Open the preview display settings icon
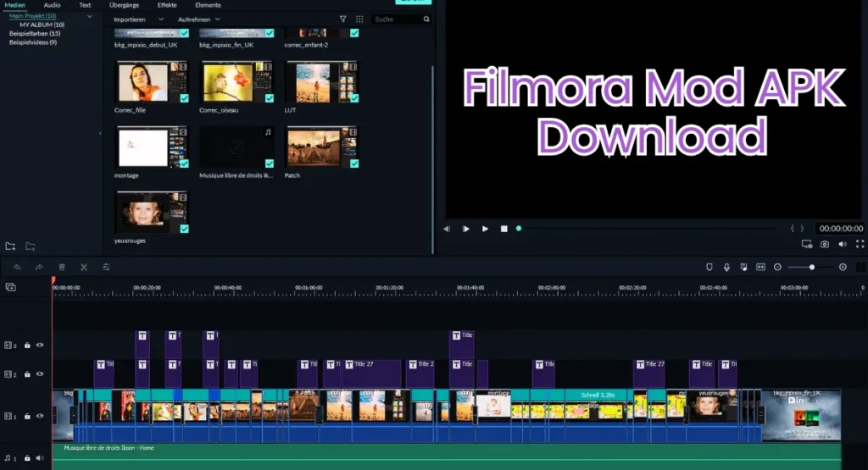868x470 pixels. [807, 244]
